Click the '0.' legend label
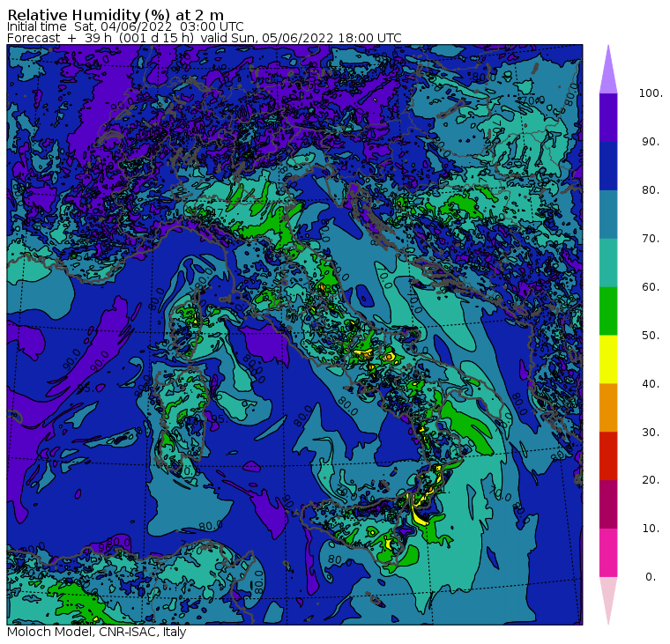670x644 pixels. pyautogui.click(x=651, y=577)
